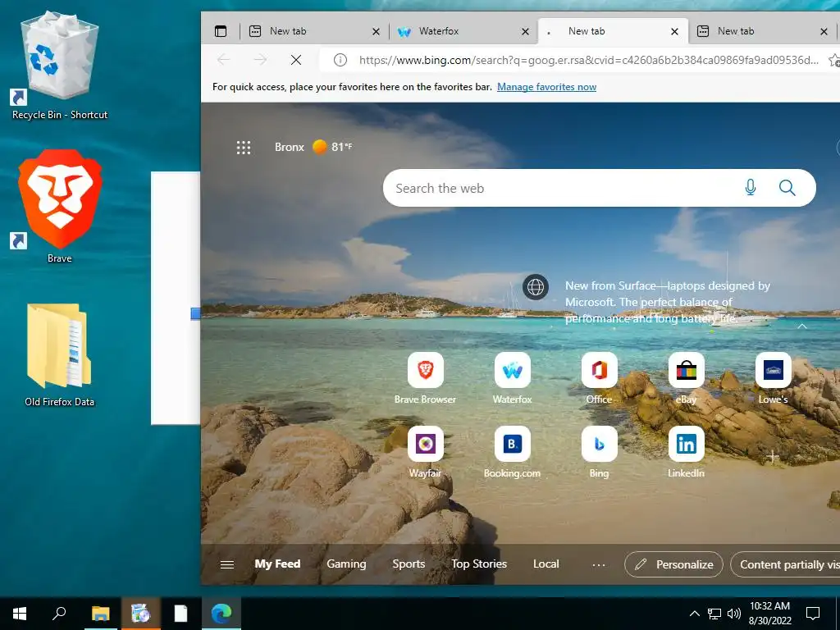Click the browser Back arrow
840x630 pixels.
(x=223, y=60)
